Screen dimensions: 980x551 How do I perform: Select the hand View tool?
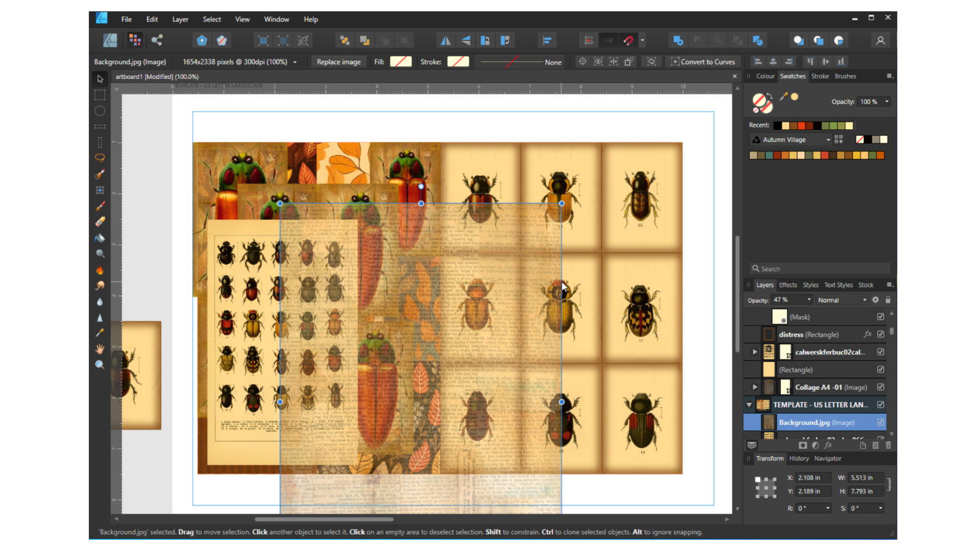tap(100, 348)
